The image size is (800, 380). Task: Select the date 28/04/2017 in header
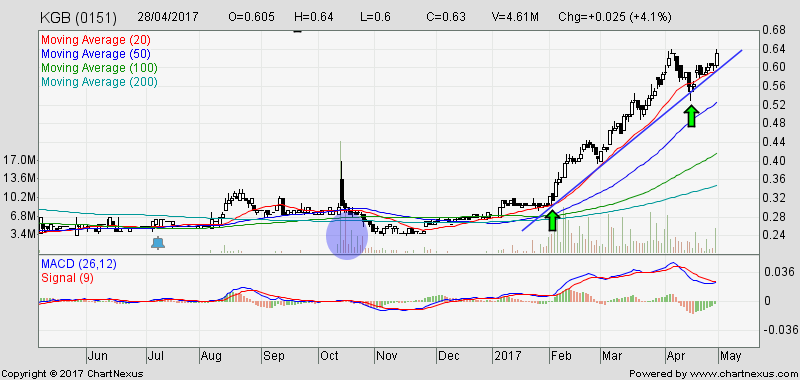[168, 16]
